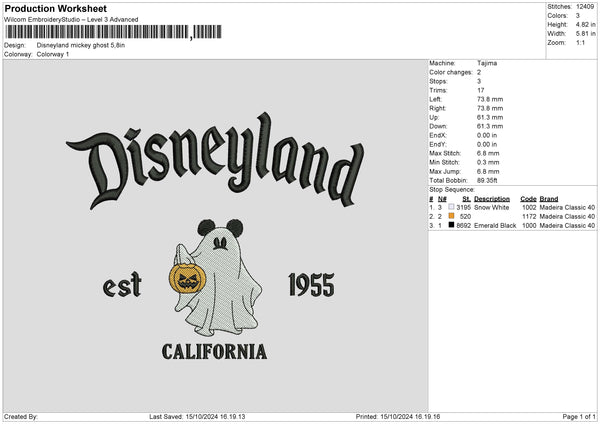Click the Brand column header
The image size is (600, 424).
549,199
